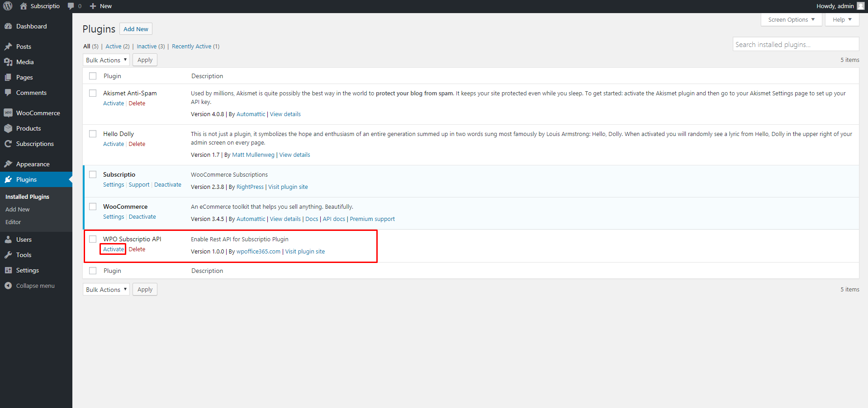This screenshot has height=408, width=868.
Task: Filter plugins by Inactive
Action: coord(147,46)
